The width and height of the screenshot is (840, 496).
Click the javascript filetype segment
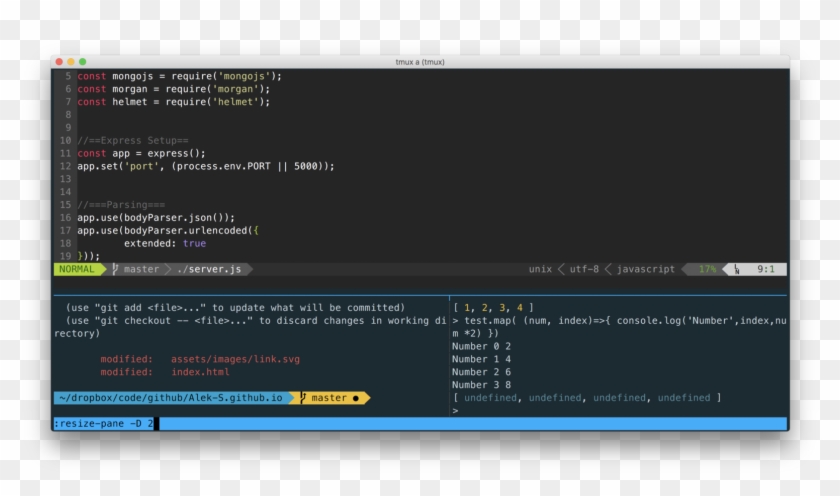(x=645, y=269)
